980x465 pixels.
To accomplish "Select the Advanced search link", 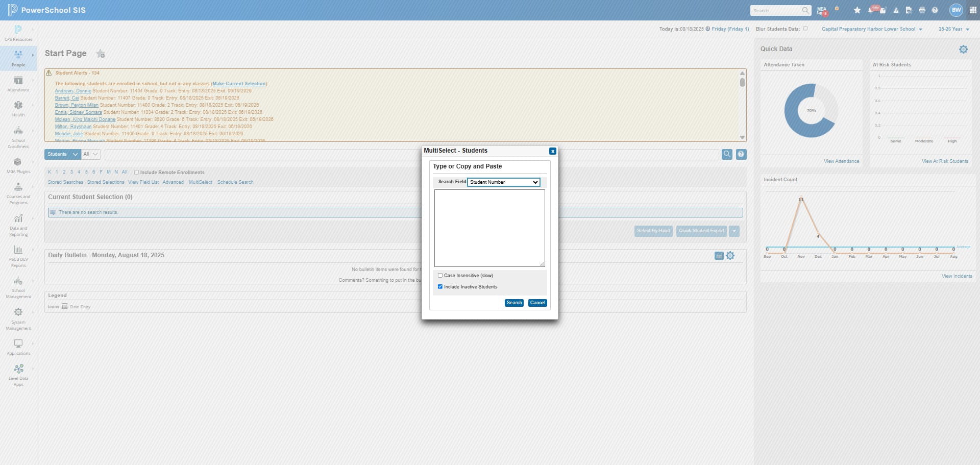I will point(173,182).
